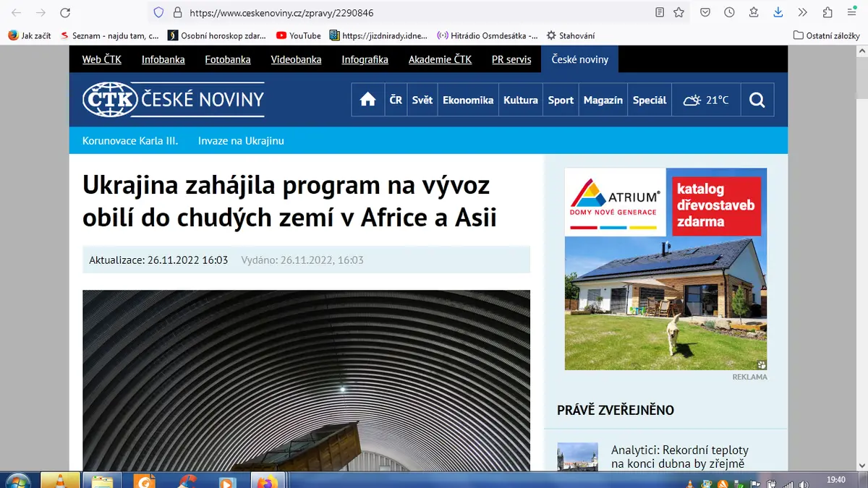Open the Ekonomika section
The image size is (868, 488).
(x=468, y=100)
